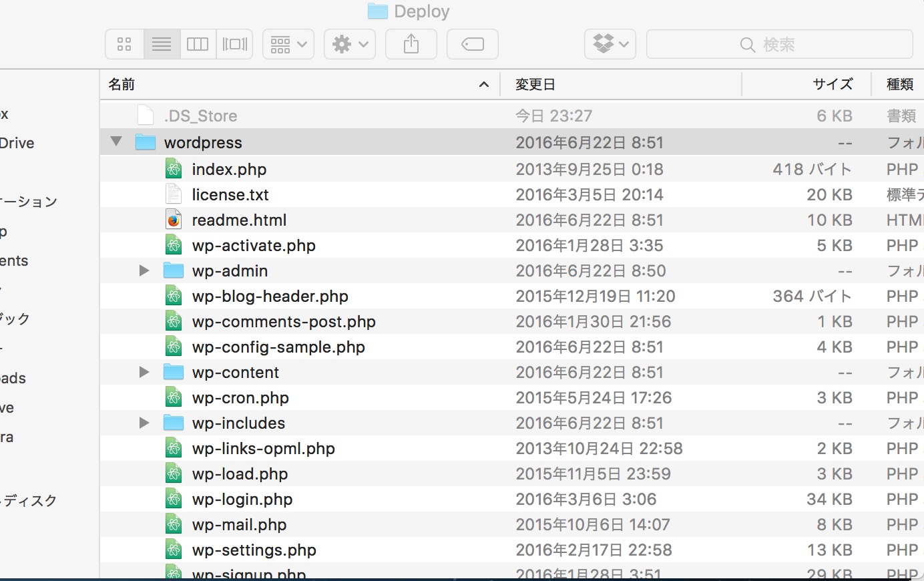This screenshot has width=924, height=581.
Task: Click the date 2013年9月25日 0:18
Action: pos(590,170)
